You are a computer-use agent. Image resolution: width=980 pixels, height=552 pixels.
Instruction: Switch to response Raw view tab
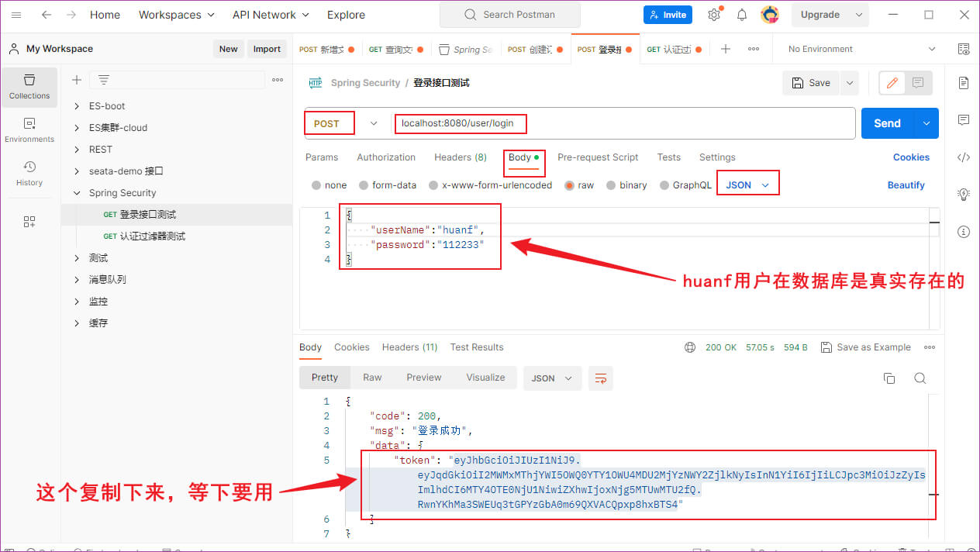click(x=372, y=378)
